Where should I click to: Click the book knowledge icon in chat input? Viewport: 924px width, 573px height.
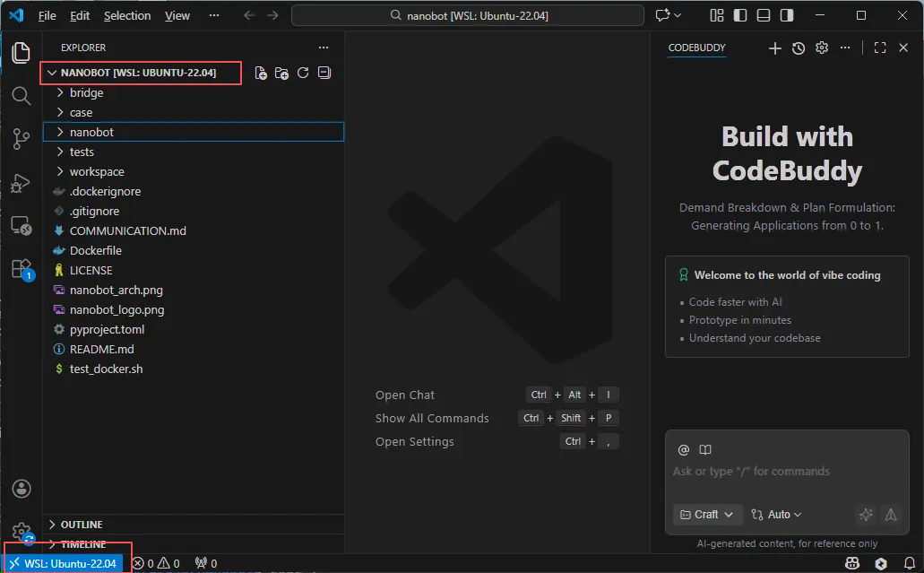(704, 450)
